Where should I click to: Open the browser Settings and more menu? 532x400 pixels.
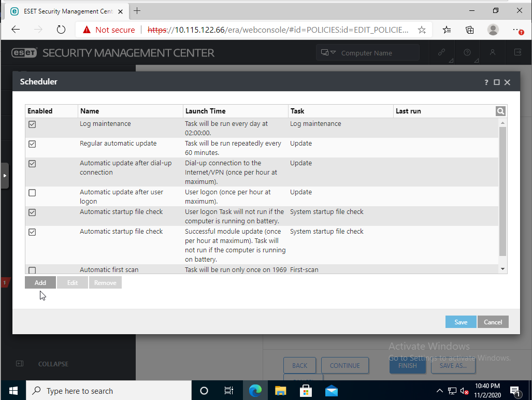[517, 30]
